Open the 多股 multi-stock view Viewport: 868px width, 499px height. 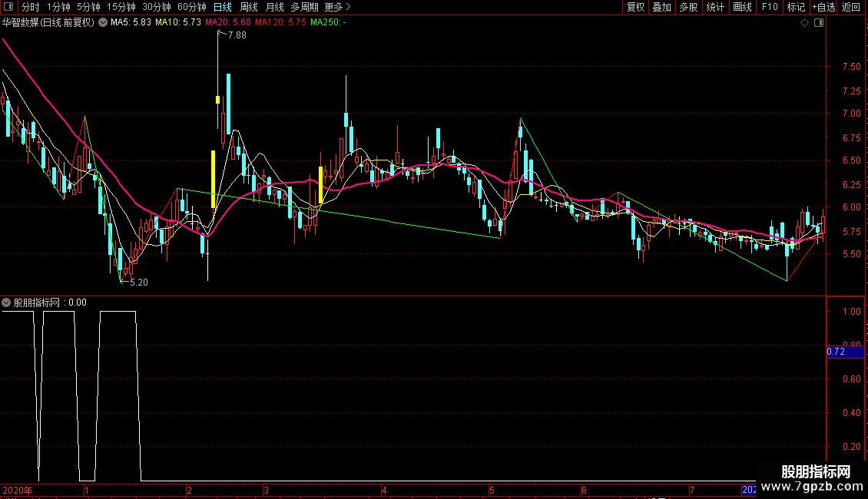[x=688, y=7]
